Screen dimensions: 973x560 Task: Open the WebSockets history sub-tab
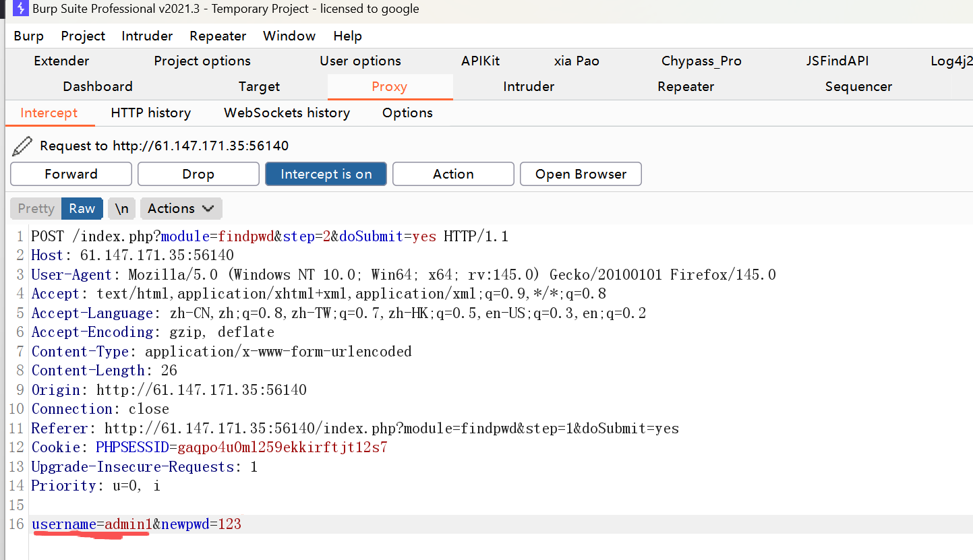pos(287,113)
